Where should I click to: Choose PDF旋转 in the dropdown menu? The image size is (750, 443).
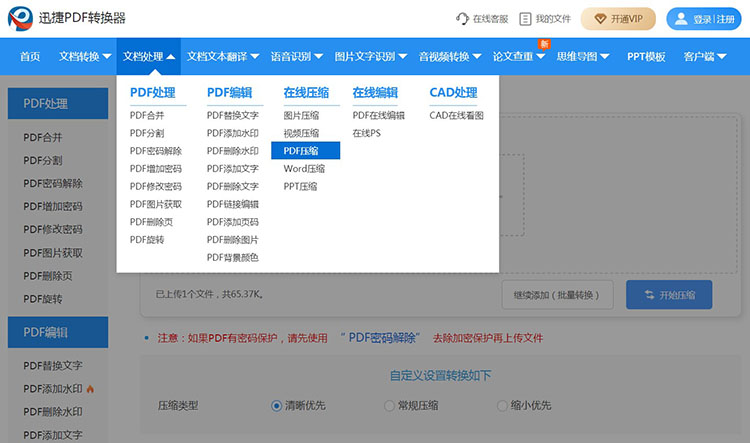click(147, 240)
